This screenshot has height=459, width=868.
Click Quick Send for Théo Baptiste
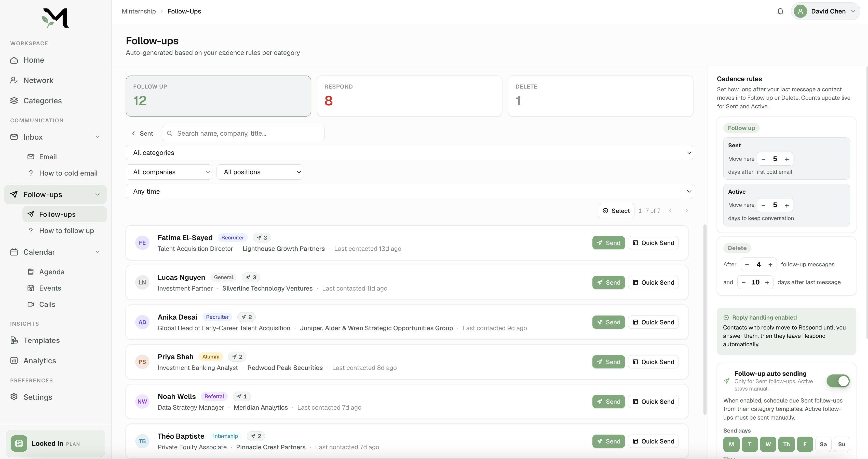pos(653,441)
